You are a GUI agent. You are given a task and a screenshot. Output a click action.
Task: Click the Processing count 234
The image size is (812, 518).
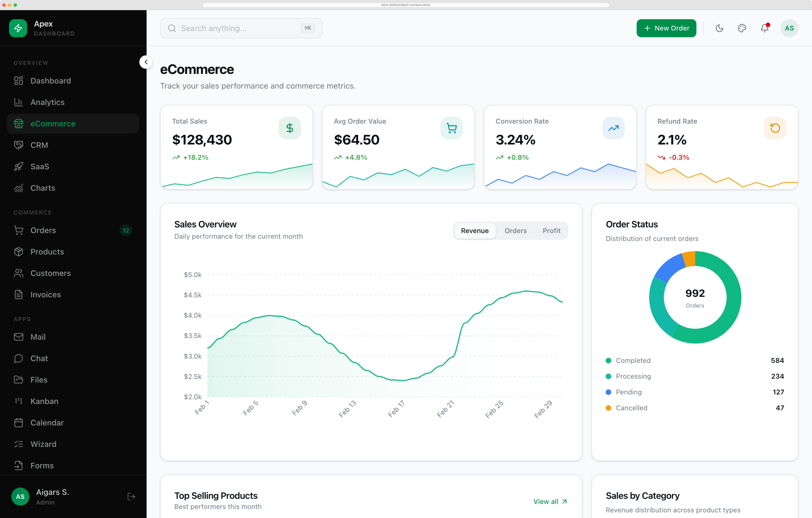[777, 376]
